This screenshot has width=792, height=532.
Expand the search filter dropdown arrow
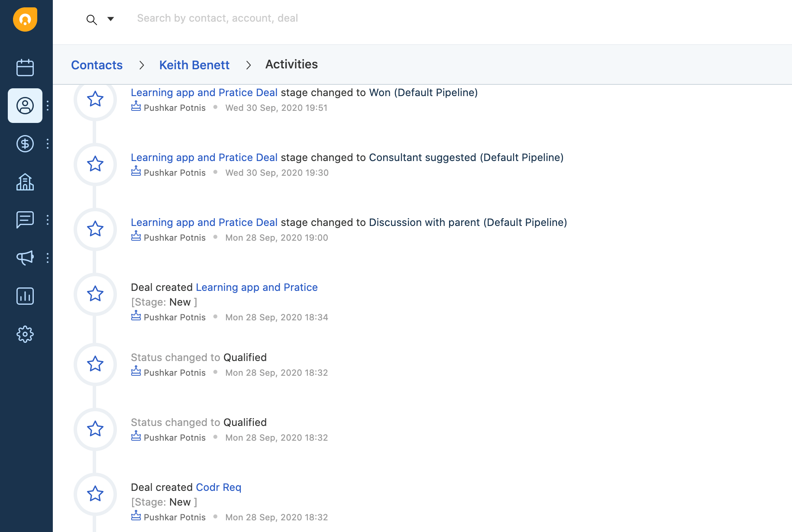point(111,19)
